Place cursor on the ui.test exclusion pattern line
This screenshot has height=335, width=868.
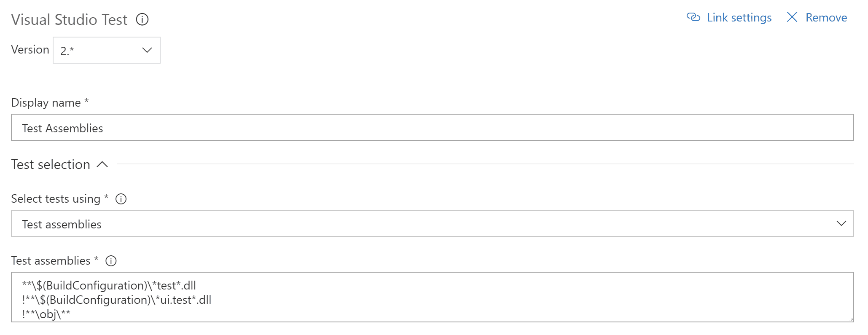[x=117, y=300]
